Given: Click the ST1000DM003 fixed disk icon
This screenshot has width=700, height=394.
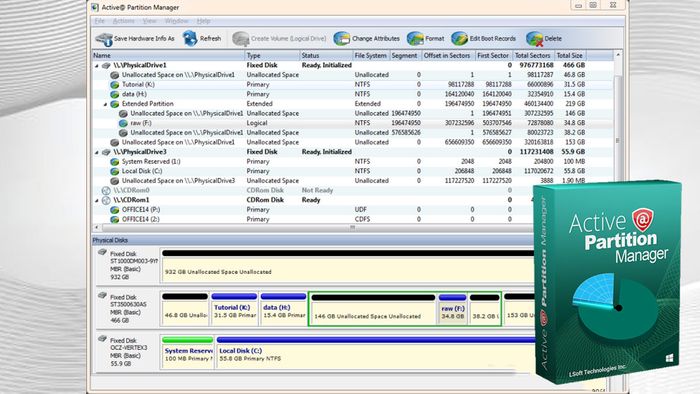Looking at the screenshot, I should click(x=102, y=253).
